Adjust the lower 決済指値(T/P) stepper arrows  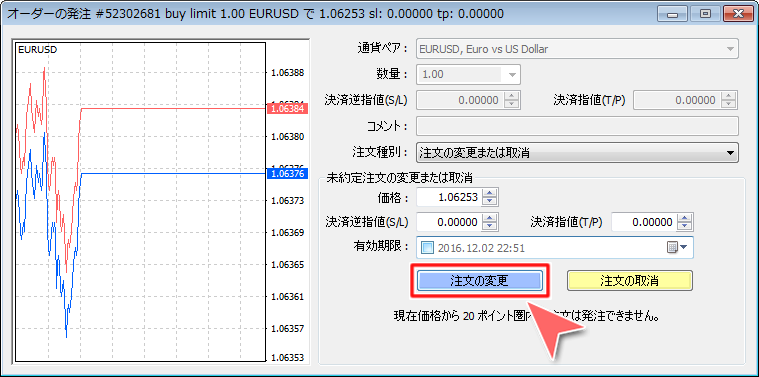click(684, 223)
